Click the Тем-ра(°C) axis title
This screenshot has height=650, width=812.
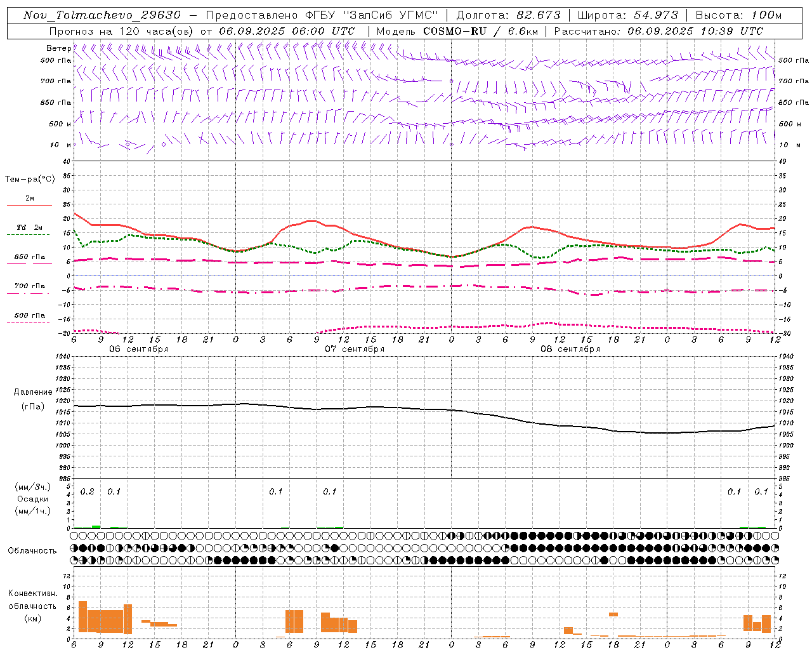[x=30, y=180]
